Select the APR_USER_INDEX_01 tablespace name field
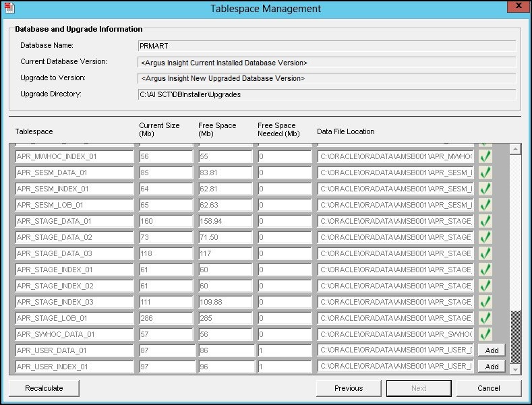This screenshot has height=405, width=532. (75, 367)
